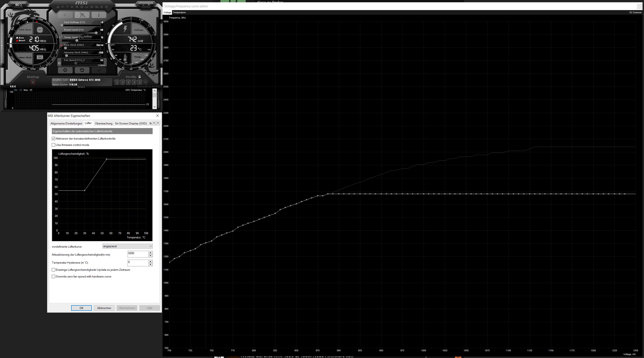Click OC Scanner in curve editor
The width and height of the screenshot is (644, 358).
[635, 12]
